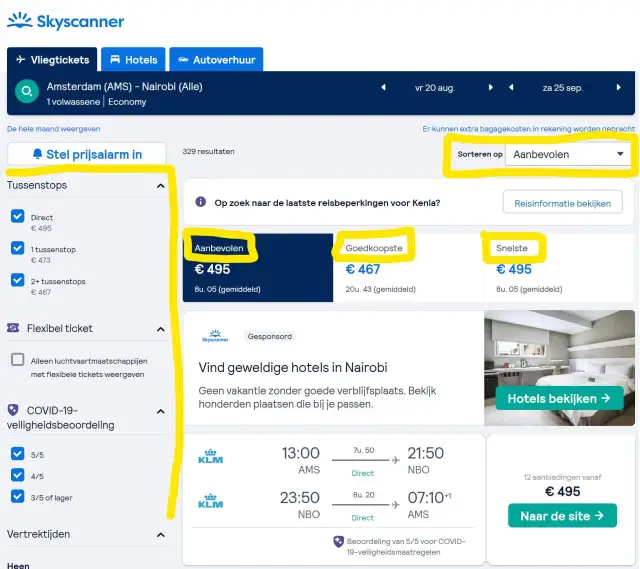This screenshot has width=640, height=569.
Task: Click Hotels bekijken button
Action: [559, 398]
